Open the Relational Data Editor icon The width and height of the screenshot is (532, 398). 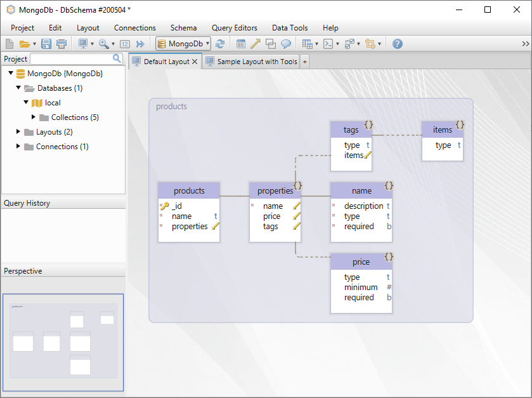click(241, 43)
